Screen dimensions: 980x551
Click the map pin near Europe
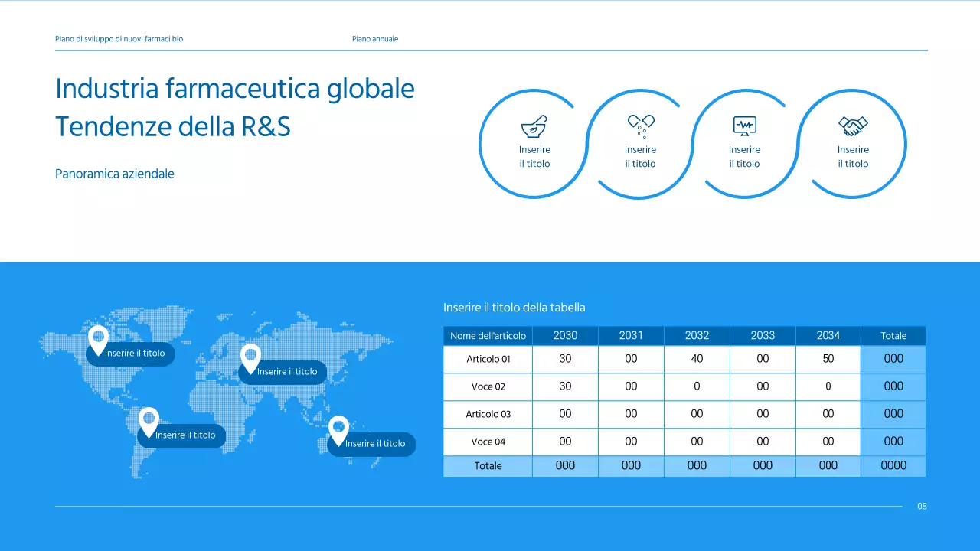click(251, 358)
